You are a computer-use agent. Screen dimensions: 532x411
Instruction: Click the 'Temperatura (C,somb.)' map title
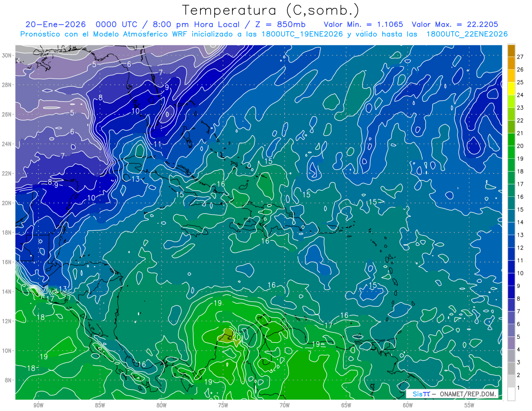coord(271,10)
